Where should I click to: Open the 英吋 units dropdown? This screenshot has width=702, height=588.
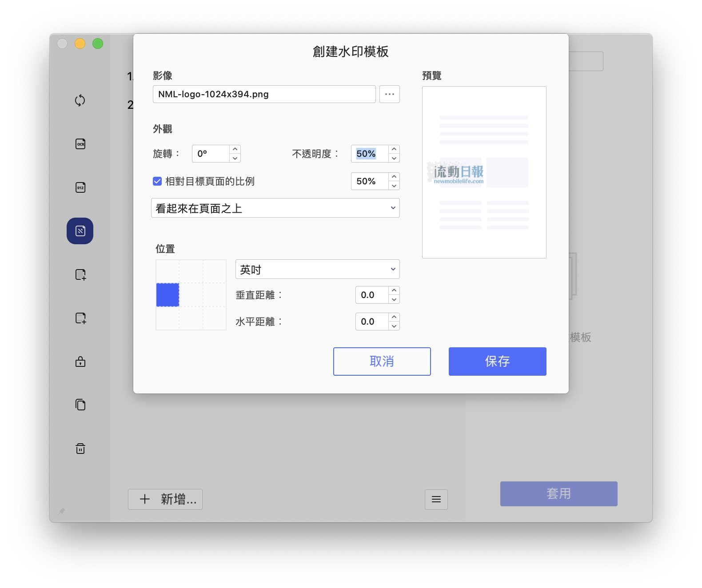(x=318, y=269)
